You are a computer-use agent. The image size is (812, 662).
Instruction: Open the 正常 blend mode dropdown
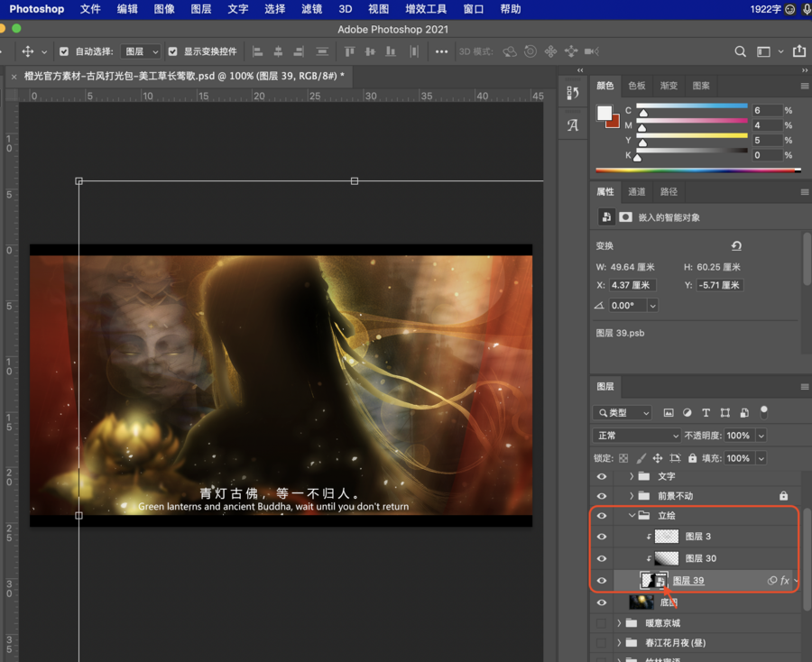[636, 436]
